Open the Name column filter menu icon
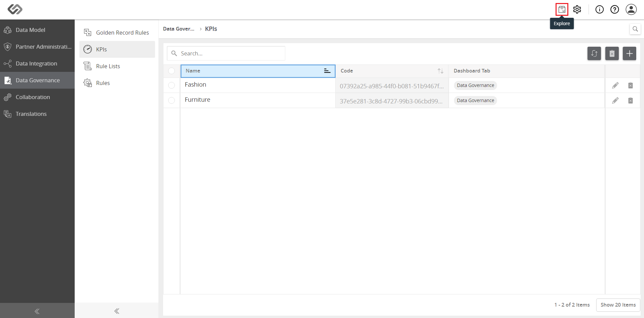Viewport: 644px width, 318px height. (x=327, y=71)
